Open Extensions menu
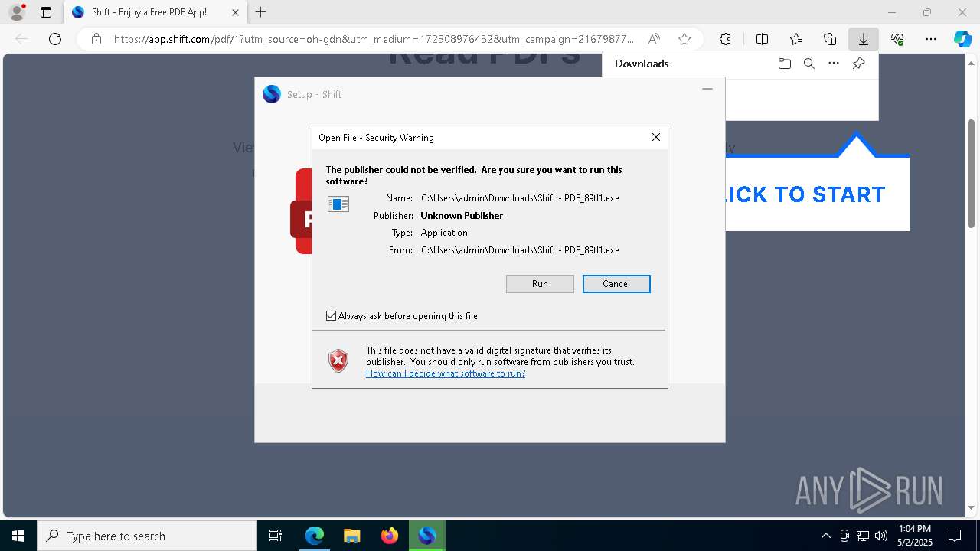This screenshot has width=980, height=551. pos(725,39)
